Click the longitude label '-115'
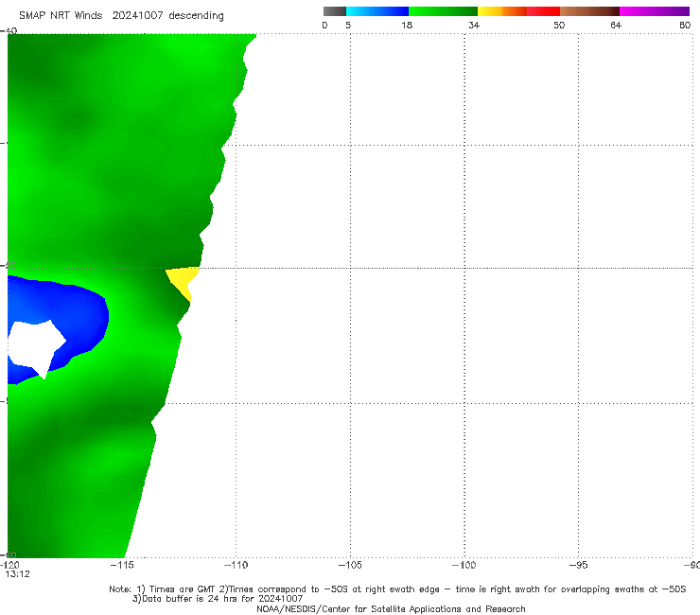 click(122, 565)
